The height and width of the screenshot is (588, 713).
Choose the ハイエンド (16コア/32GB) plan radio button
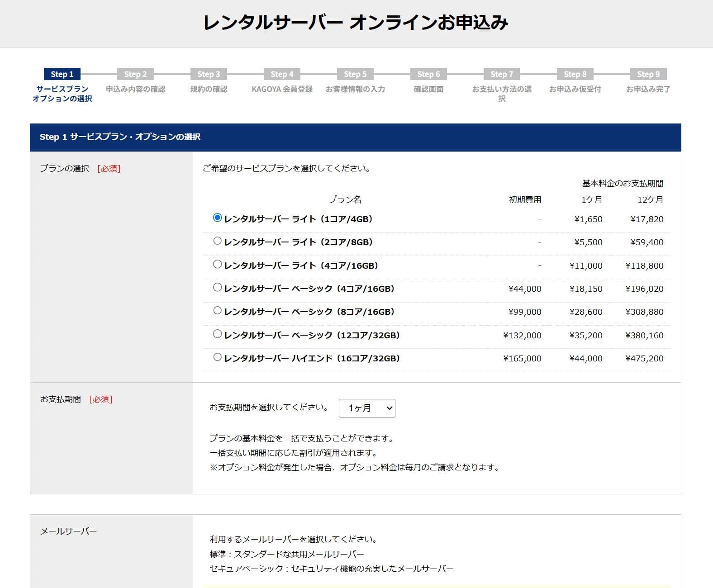coord(217,357)
